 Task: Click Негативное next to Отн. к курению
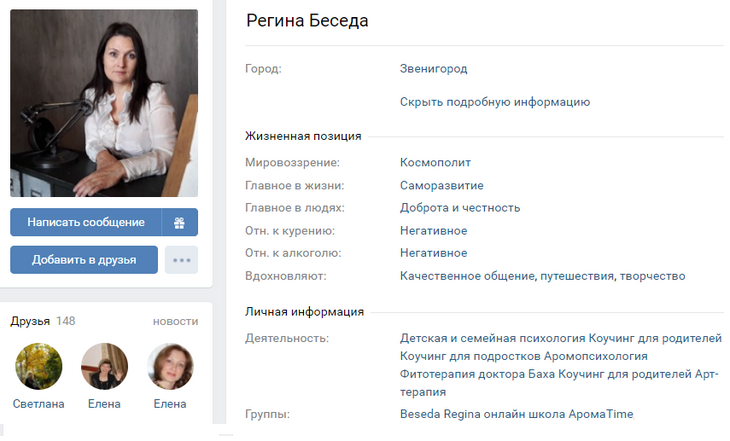[433, 231]
